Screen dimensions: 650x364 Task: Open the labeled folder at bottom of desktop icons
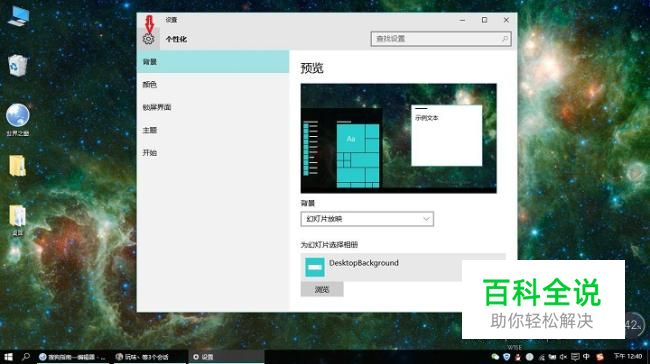[x=17, y=221]
